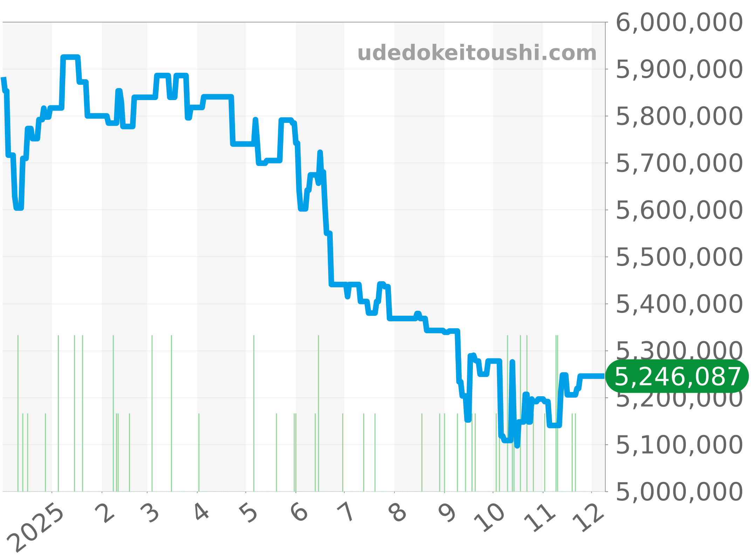Click the 5,100,000 y-axis label
751x560 pixels.
pos(679,445)
